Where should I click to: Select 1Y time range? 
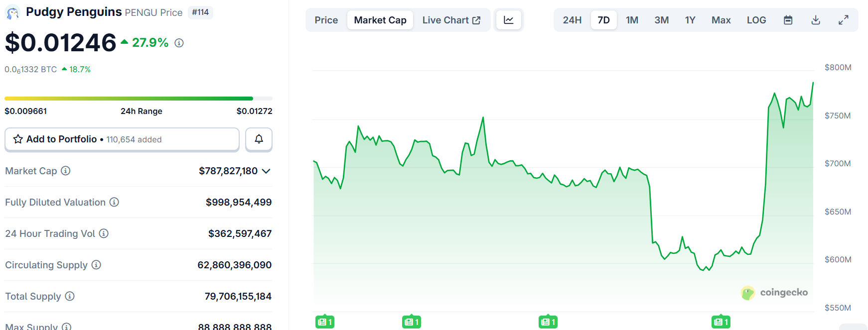point(690,20)
